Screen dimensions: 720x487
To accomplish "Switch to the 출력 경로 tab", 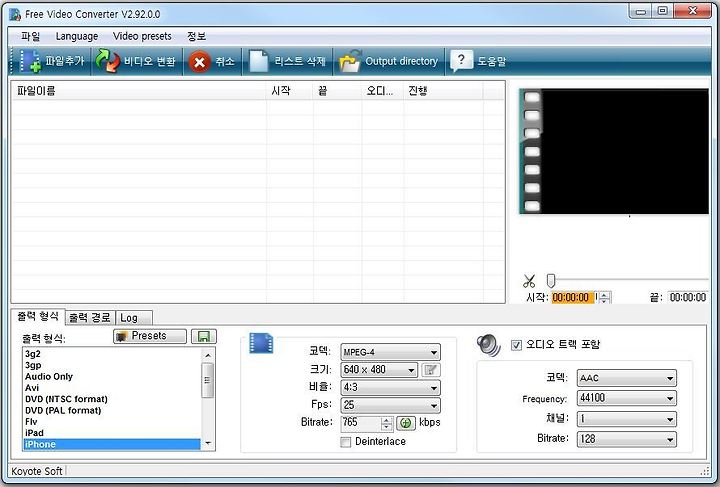I will coord(90,318).
